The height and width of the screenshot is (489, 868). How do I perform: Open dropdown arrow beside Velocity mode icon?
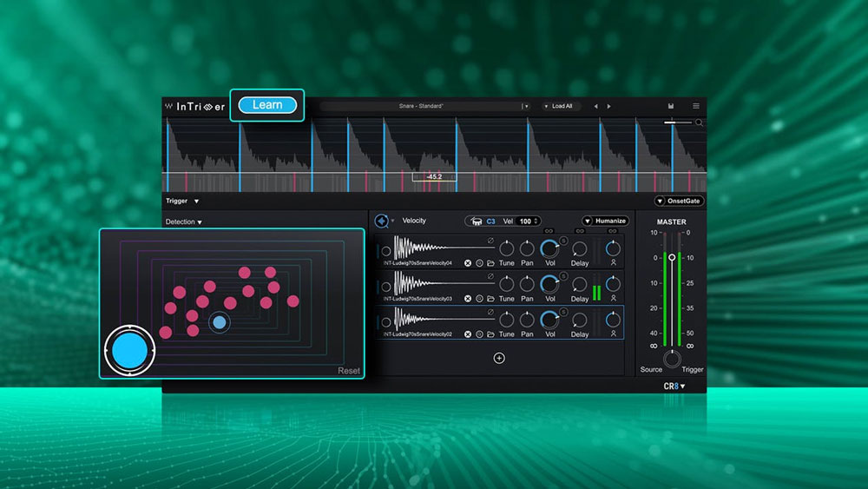(392, 221)
